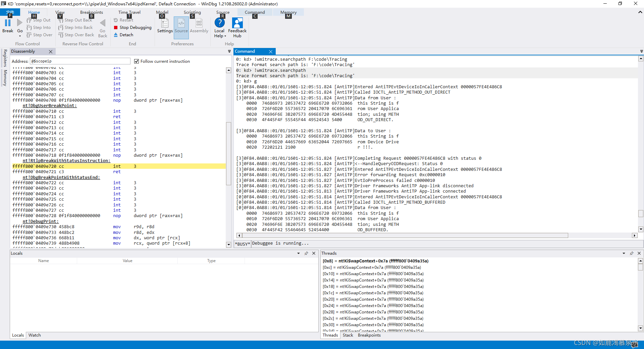Viewport: 644px width, 349px height.
Task: Click the command input field
Action: (x=447, y=244)
